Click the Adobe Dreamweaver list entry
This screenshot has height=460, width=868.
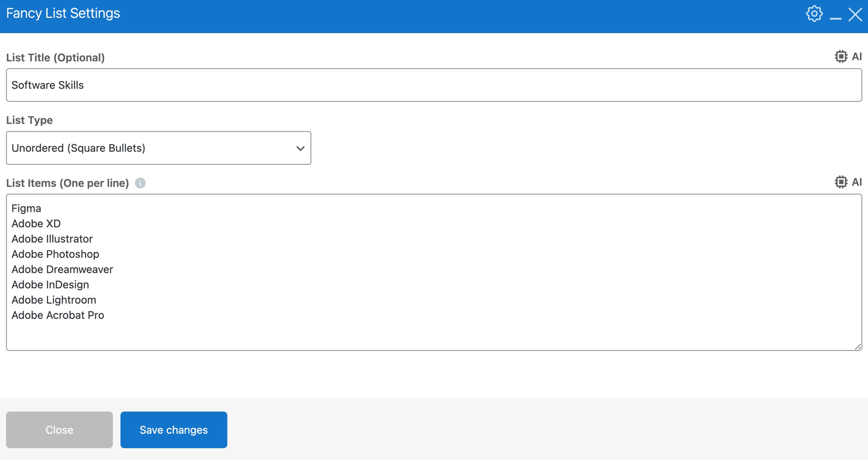pyautogui.click(x=62, y=269)
